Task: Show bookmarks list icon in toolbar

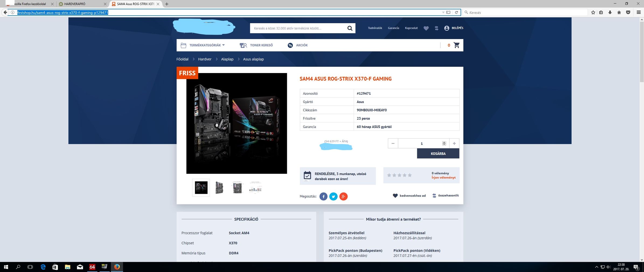Action: click(x=601, y=12)
